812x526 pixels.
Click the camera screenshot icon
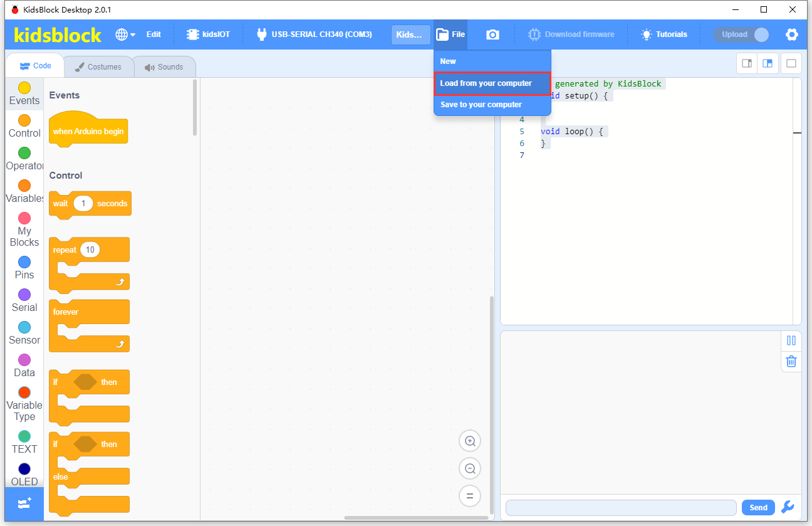(x=493, y=34)
